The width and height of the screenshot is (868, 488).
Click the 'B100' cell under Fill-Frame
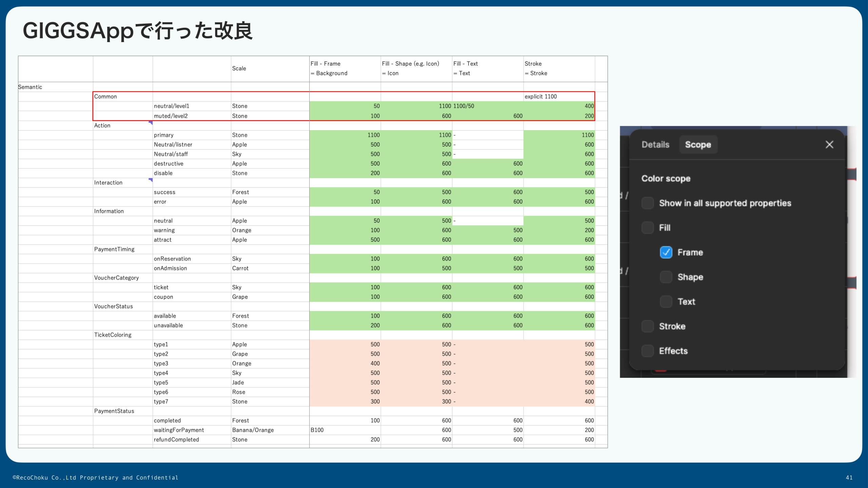(317, 430)
